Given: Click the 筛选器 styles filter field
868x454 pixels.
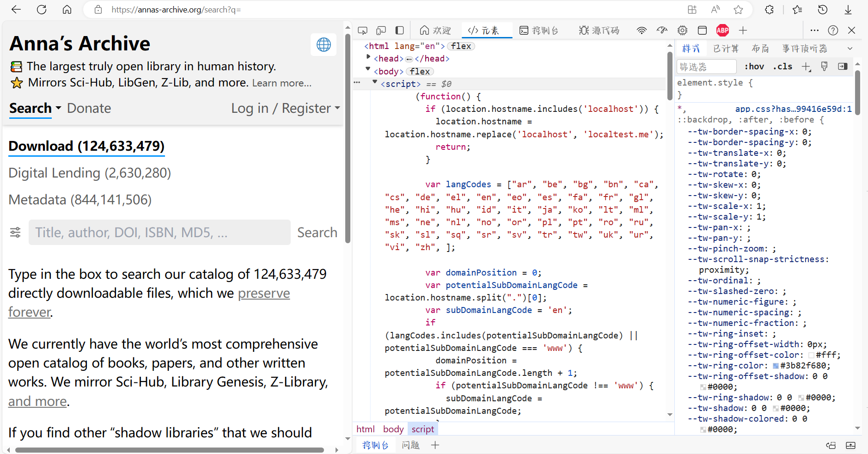Looking at the screenshot, I should point(706,67).
